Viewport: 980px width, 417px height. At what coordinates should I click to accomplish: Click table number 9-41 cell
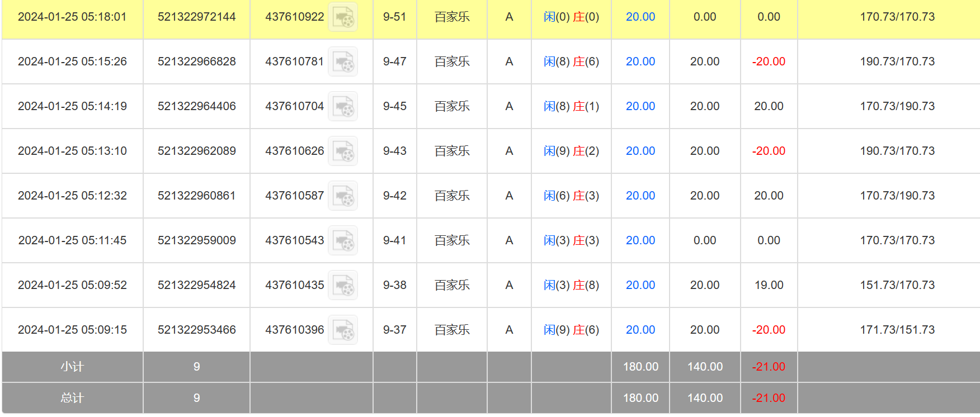[394, 240]
